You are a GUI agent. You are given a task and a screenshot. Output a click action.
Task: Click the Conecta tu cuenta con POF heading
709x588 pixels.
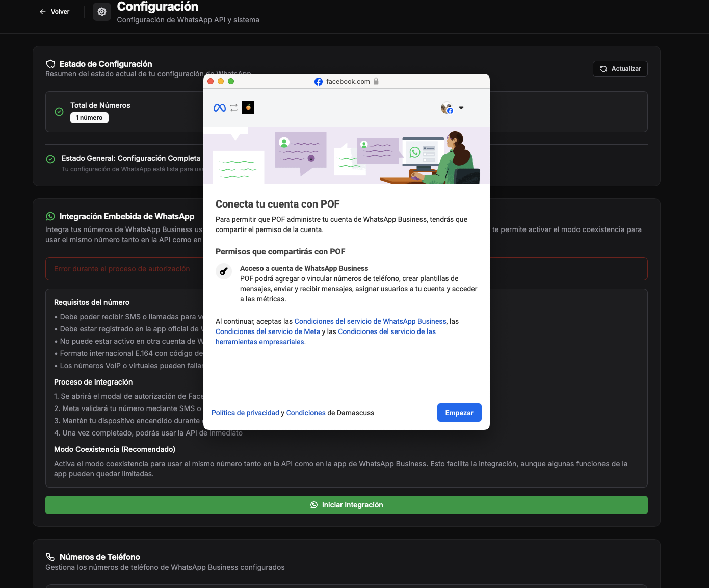pyautogui.click(x=278, y=204)
